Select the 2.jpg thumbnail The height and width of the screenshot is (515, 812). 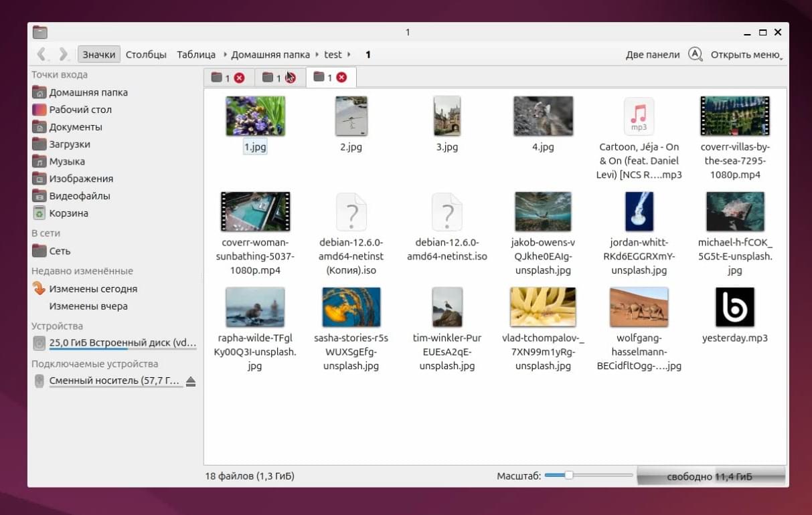[351, 116]
